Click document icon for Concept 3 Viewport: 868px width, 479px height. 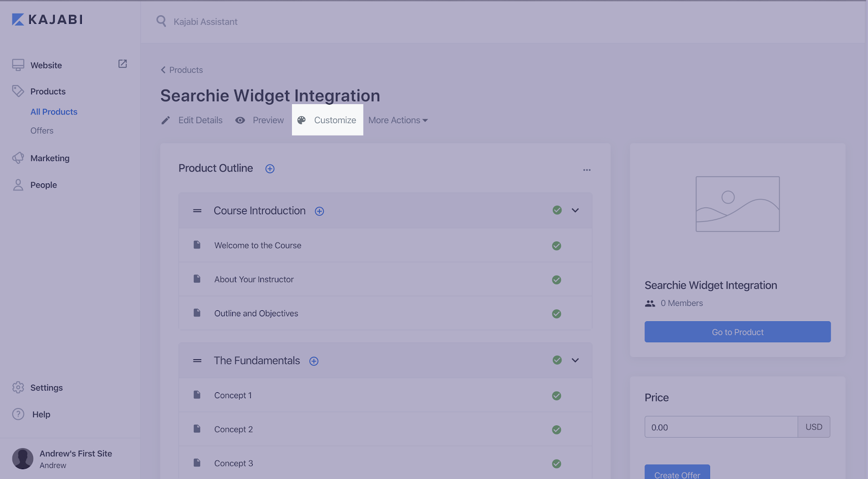tap(197, 463)
